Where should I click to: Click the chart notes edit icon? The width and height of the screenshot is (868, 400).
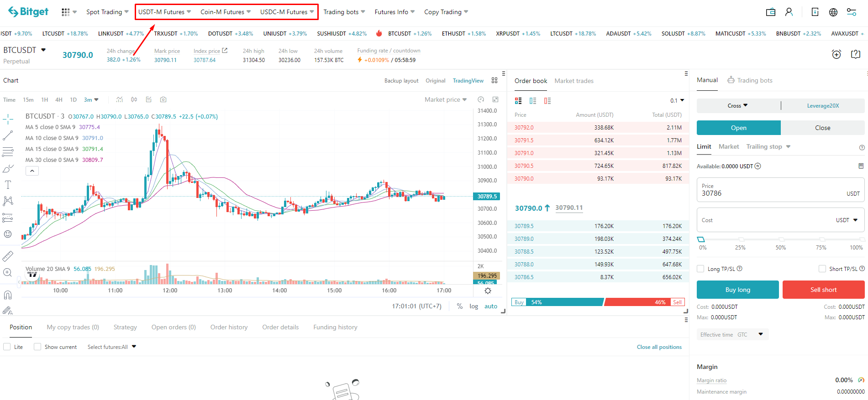[148, 99]
